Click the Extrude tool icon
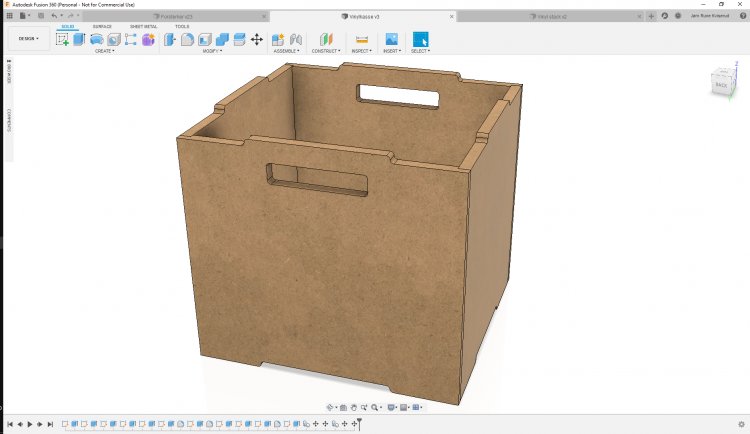The image size is (750, 434). (x=79, y=39)
